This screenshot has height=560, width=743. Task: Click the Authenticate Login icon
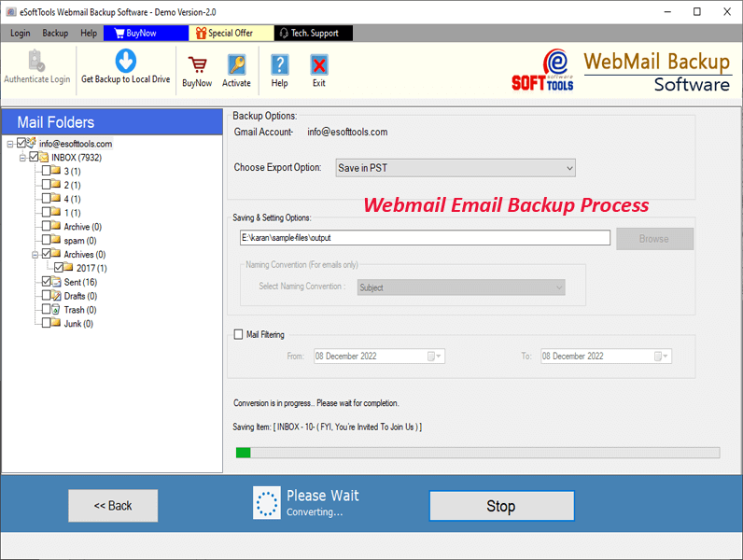coord(36,62)
